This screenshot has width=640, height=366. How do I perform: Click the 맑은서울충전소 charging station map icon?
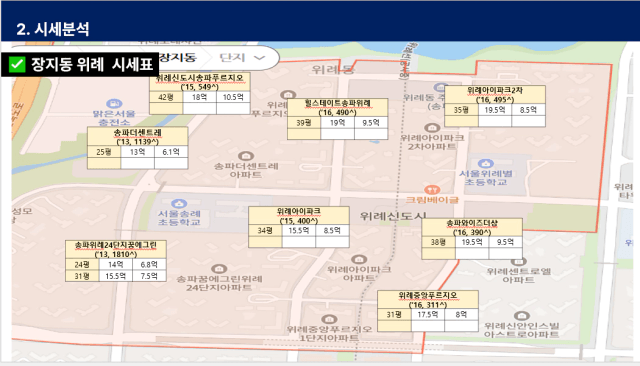(x=114, y=104)
